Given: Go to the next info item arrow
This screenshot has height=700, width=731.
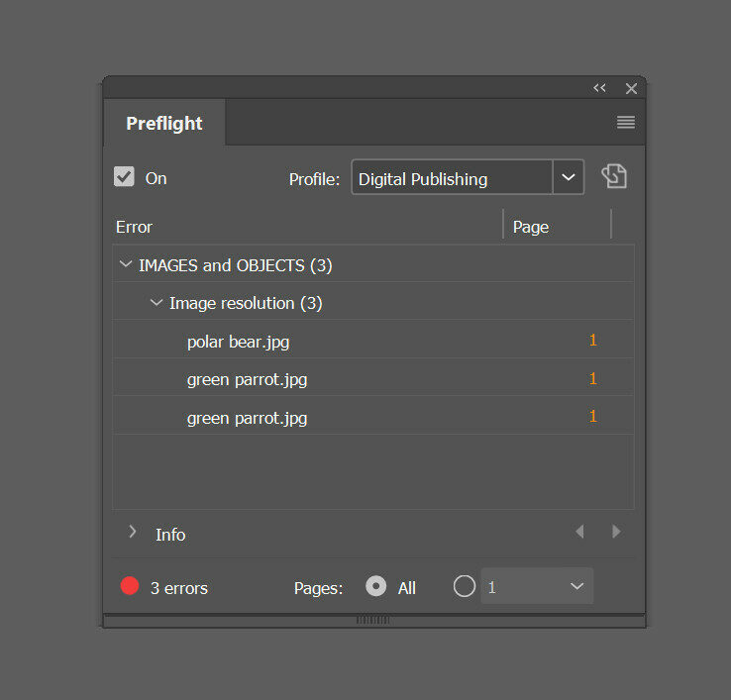Looking at the screenshot, I should point(616,532).
